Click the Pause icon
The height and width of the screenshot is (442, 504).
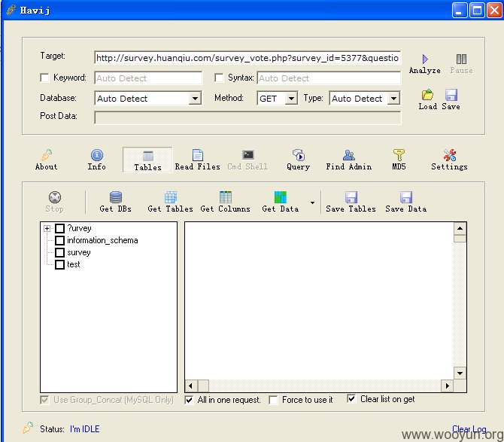[461, 59]
